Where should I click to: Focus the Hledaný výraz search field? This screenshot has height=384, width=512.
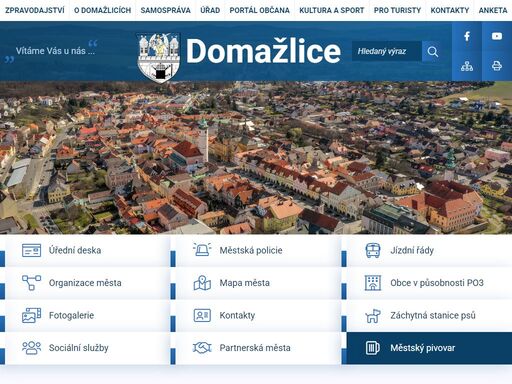click(387, 51)
